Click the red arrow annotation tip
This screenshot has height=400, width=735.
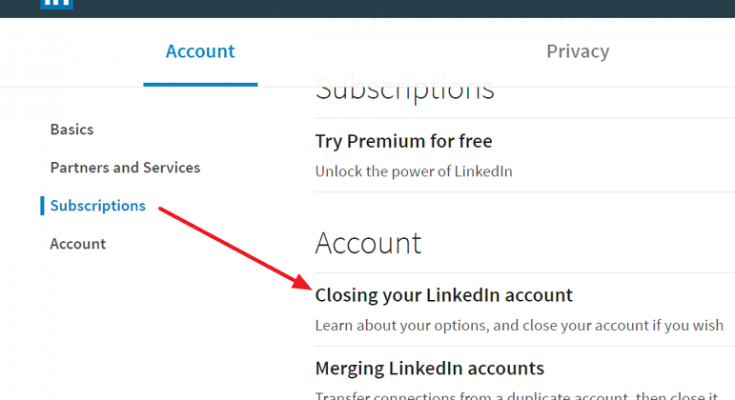point(305,284)
